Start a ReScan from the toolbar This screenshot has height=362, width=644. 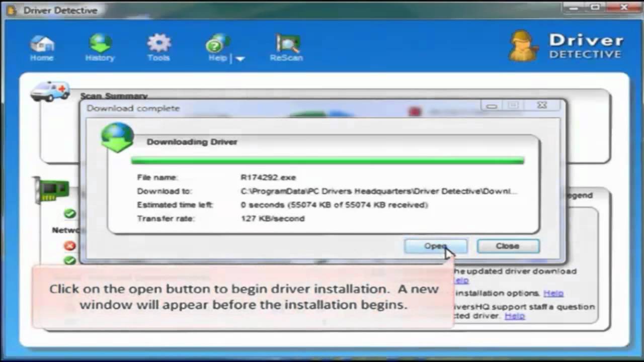tap(286, 48)
